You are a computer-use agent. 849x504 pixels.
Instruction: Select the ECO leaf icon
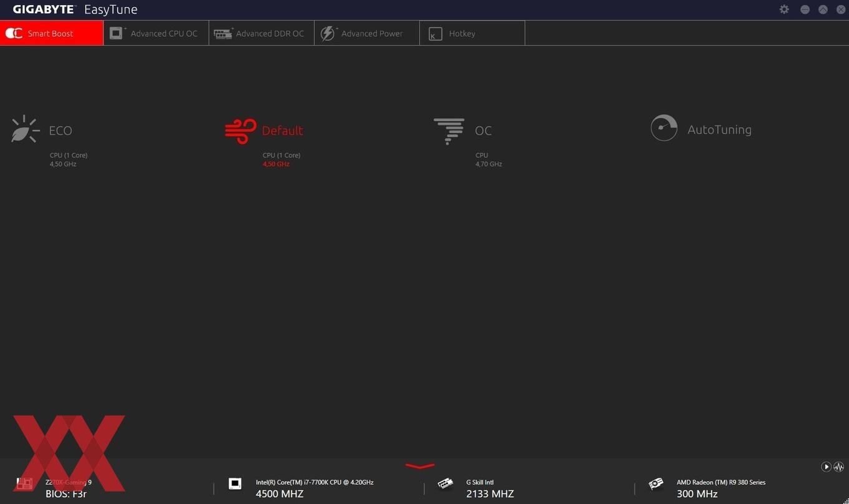point(25,129)
